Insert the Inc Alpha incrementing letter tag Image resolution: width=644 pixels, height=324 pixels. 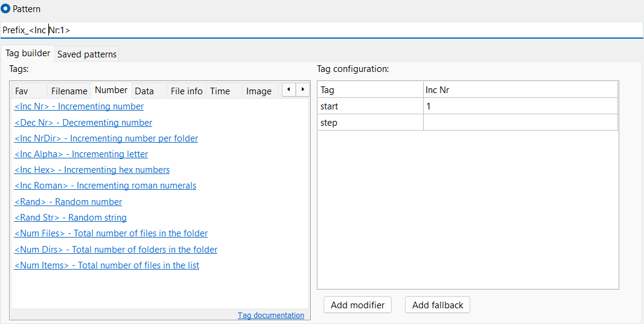coord(81,154)
